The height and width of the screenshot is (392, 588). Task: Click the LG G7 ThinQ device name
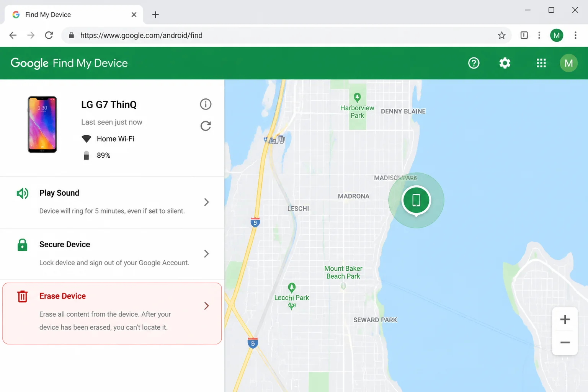click(109, 105)
